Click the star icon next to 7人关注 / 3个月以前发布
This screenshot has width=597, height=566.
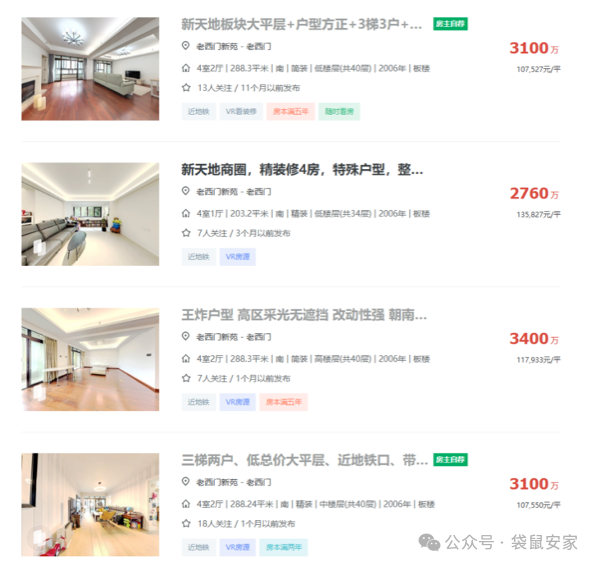pos(186,233)
